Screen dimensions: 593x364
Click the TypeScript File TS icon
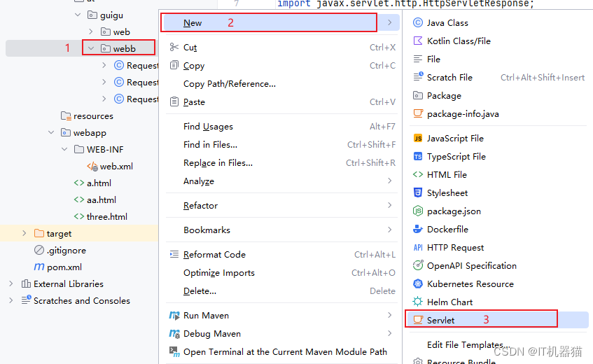click(x=417, y=157)
